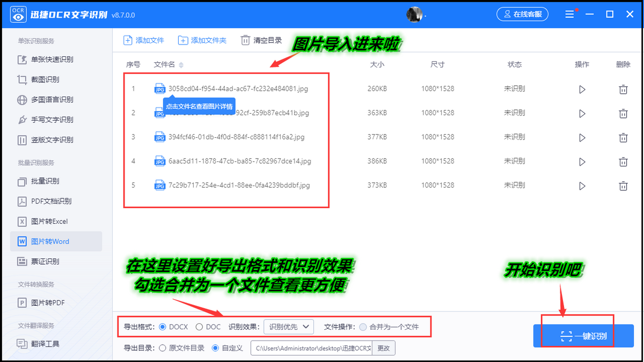Click 260KB size cell
Screen dimensions: 644x362
click(377, 88)
